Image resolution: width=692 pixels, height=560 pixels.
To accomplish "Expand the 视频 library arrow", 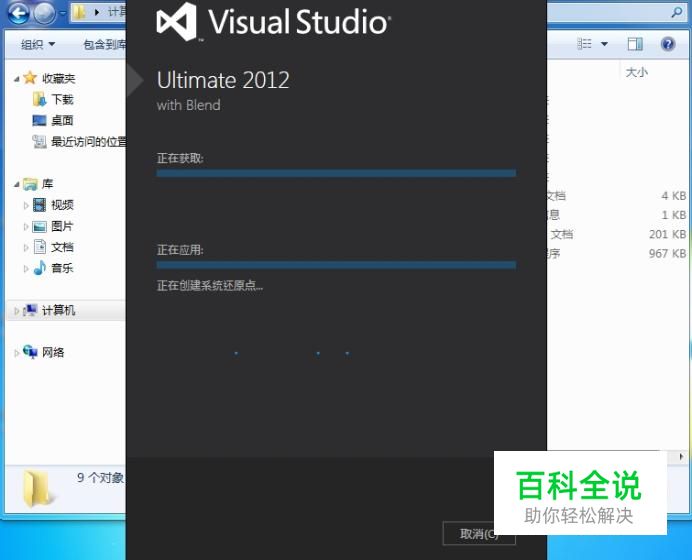I will (26, 205).
